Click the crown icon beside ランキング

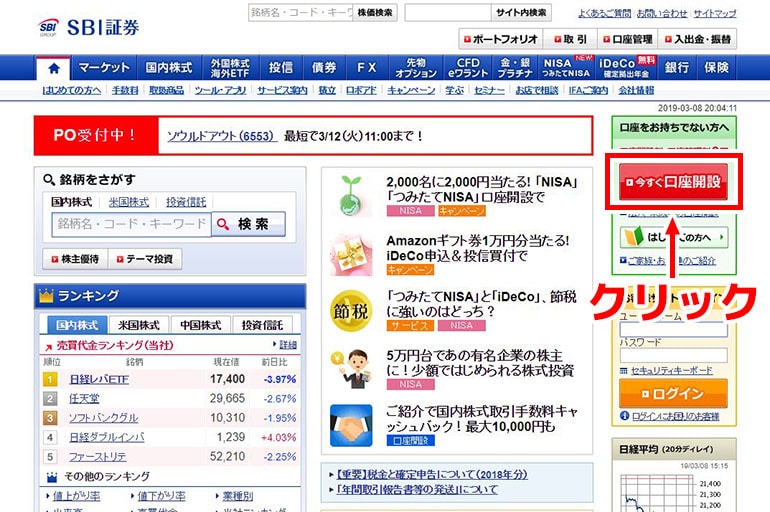[46, 296]
